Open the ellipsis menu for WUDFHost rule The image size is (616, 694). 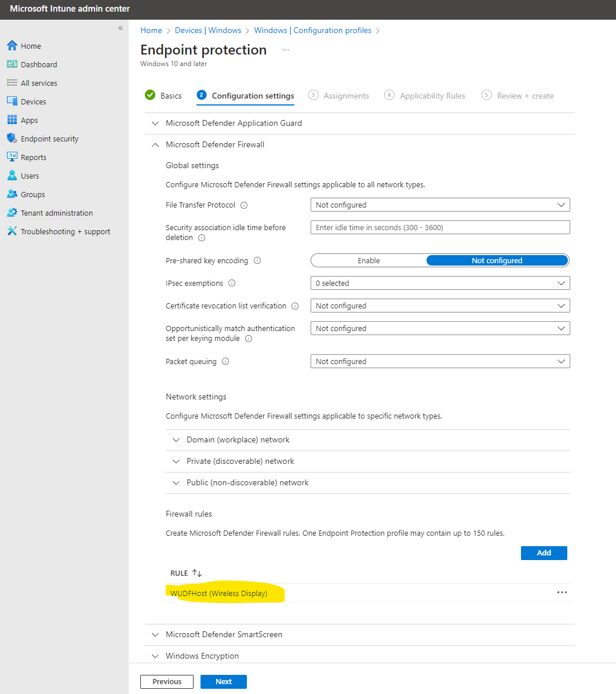(562, 592)
